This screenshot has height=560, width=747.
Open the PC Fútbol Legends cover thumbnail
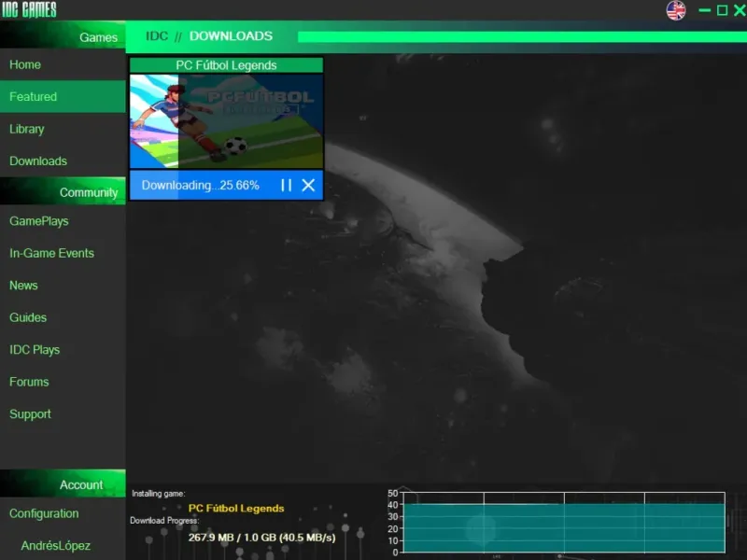tap(226, 121)
